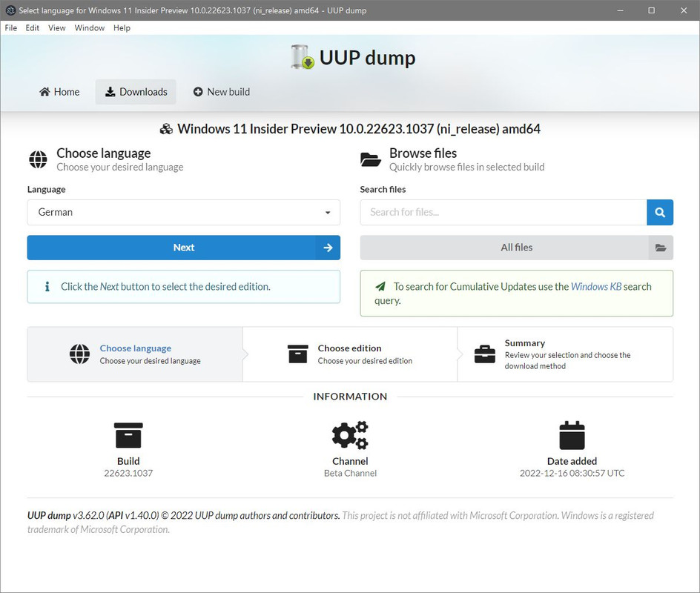Open the New build tab
This screenshot has height=593, width=700.
[x=222, y=92]
